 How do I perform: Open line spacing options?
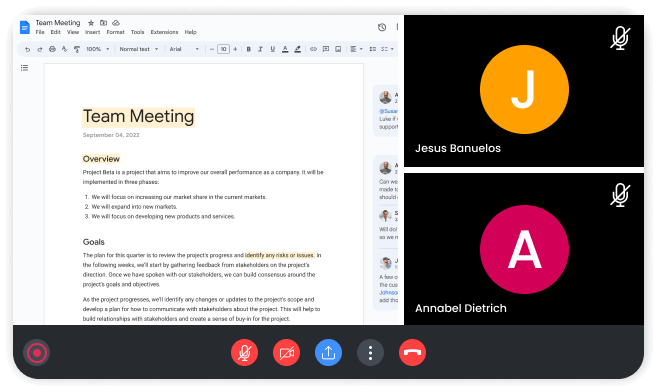pos(372,49)
